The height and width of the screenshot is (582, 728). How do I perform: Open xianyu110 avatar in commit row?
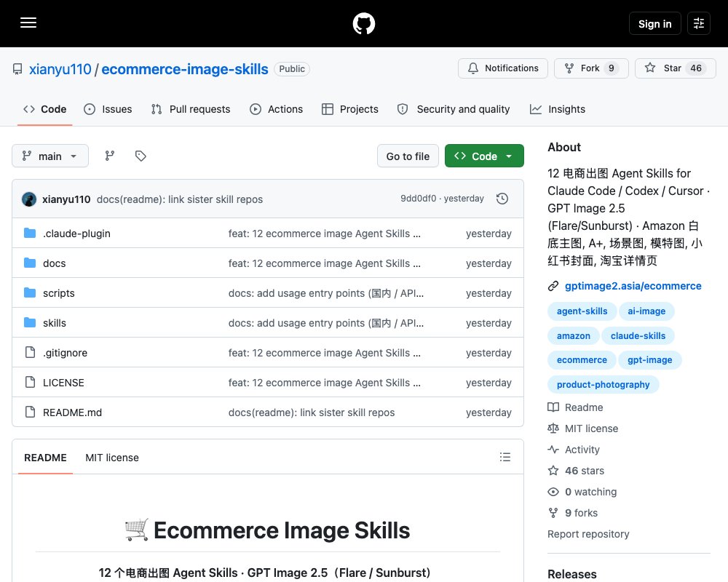[x=29, y=199]
